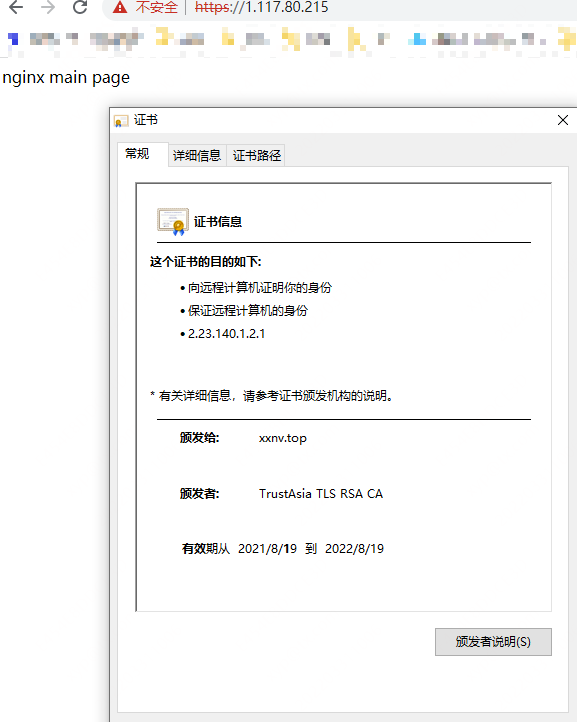Click the issued-to value xxnv.top
577x722 pixels.
[283, 438]
